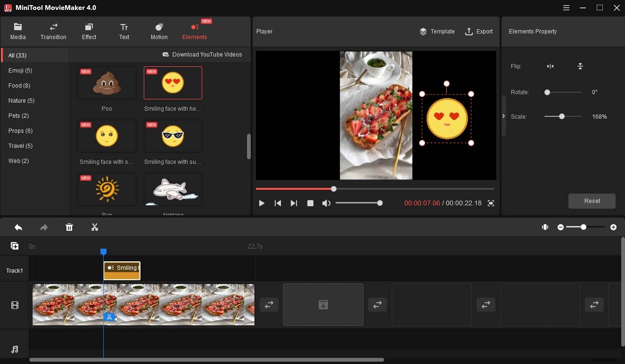The height and width of the screenshot is (364, 625).
Task: Adjust the Scale slider for the element
Action: tap(562, 116)
